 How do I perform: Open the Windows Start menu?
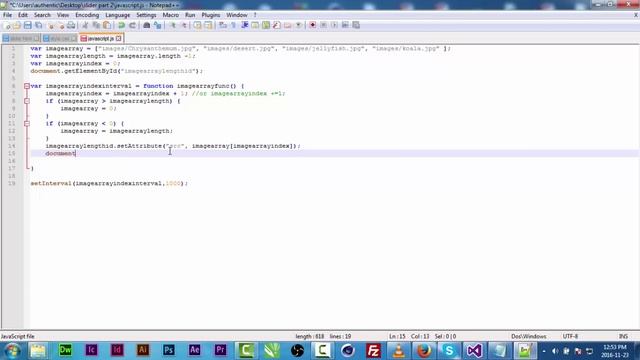(12, 351)
